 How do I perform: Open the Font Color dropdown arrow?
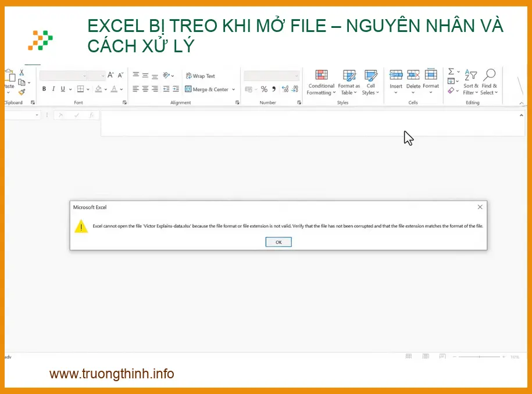[122, 89]
